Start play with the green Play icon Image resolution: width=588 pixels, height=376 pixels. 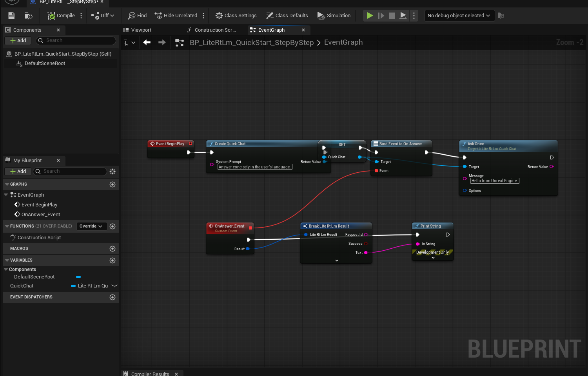point(370,16)
